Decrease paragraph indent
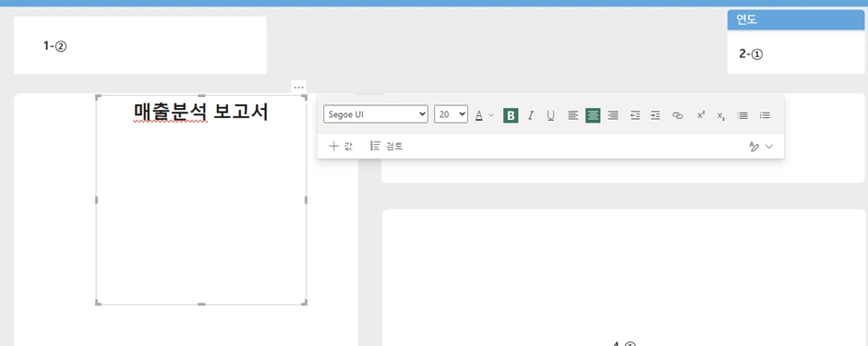The image size is (868, 346). click(x=635, y=115)
